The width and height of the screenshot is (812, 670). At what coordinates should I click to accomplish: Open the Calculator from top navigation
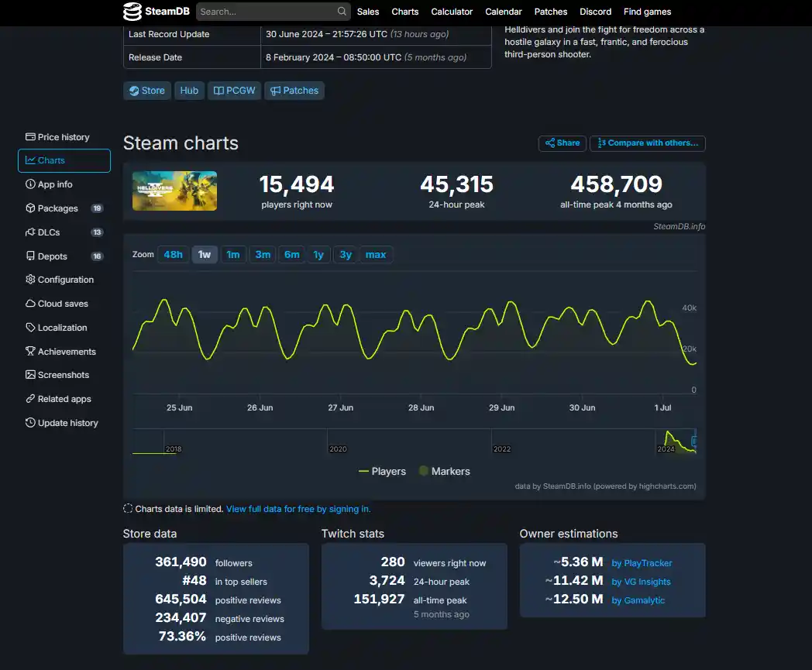click(x=452, y=12)
